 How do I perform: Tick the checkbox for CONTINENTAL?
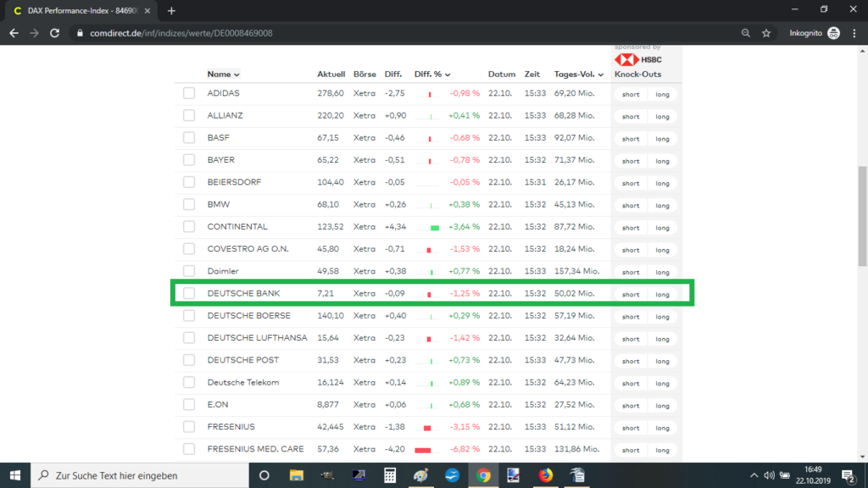point(189,226)
